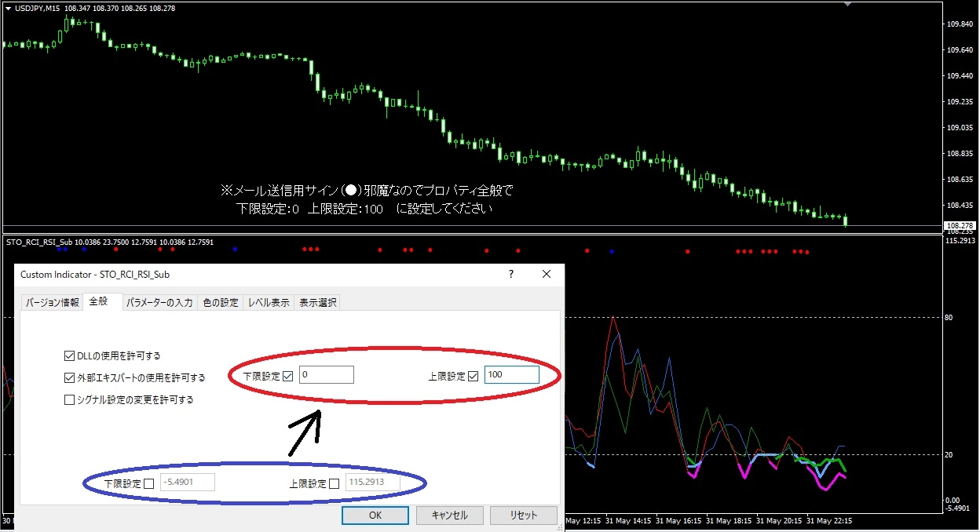Uncheck DLLの使用を許可する checkbox
Screen dimensions: 980x532
(70, 355)
